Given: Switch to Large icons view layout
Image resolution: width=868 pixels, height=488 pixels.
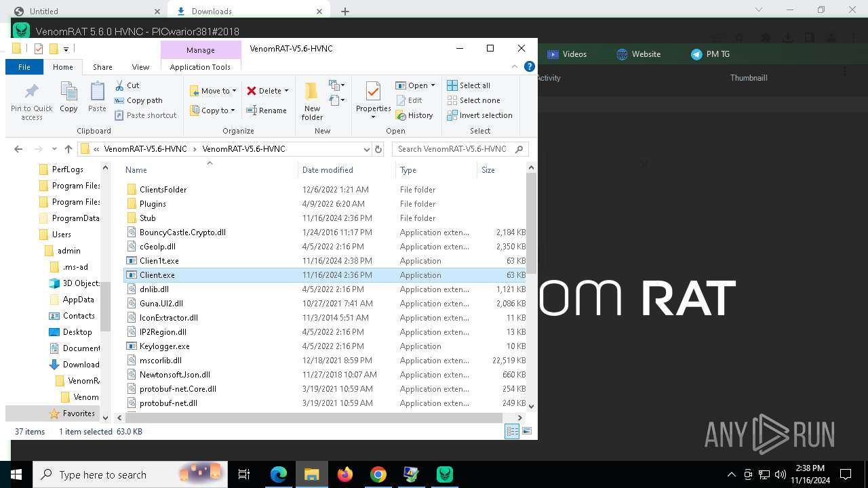Looking at the screenshot, I should click(x=526, y=431).
